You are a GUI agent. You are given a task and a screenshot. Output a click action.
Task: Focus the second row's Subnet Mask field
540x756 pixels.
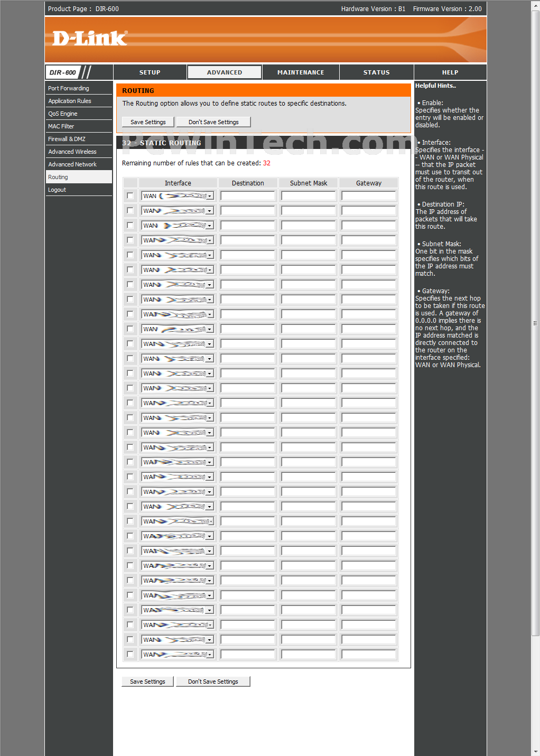pyautogui.click(x=309, y=211)
